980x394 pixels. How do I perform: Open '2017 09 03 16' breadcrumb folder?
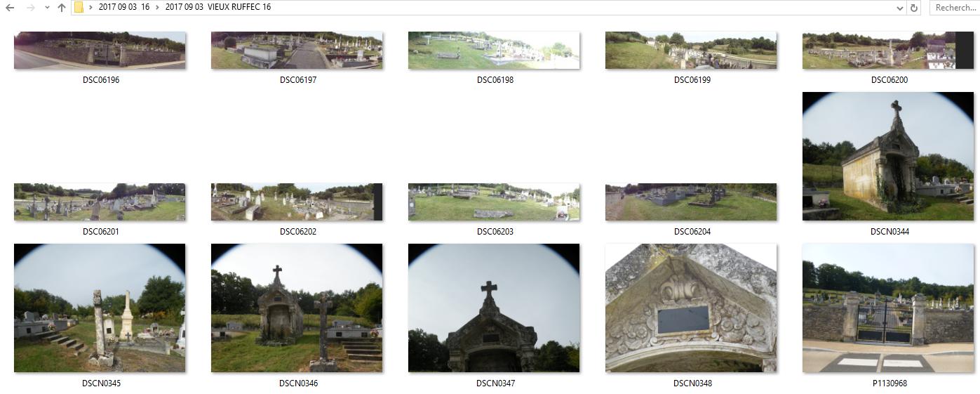tap(123, 8)
